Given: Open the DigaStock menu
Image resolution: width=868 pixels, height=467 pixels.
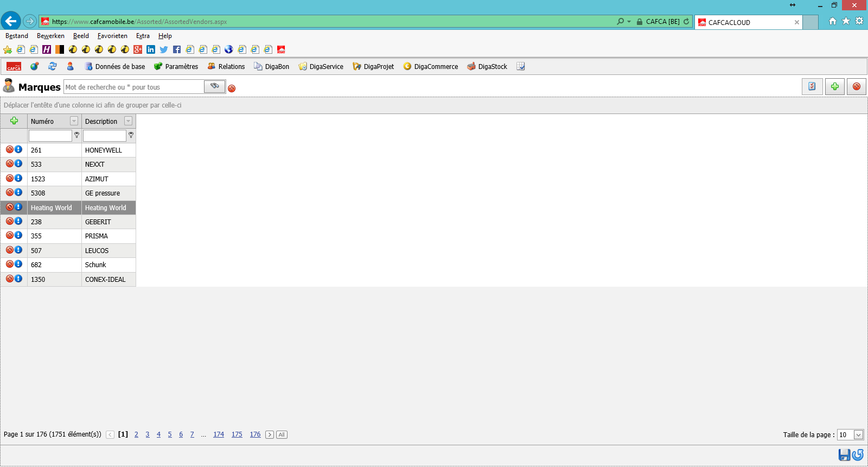Looking at the screenshot, I should pyautogui.click(x=487, y=66).
